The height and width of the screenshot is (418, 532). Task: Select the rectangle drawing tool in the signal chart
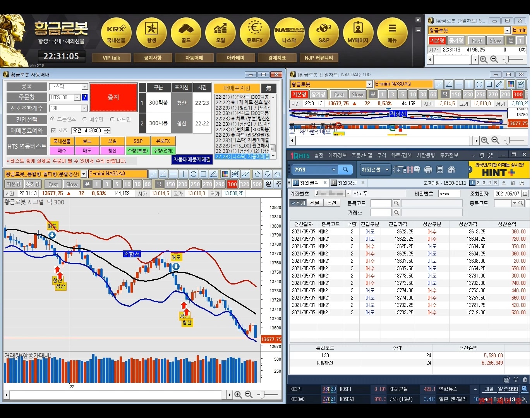tap(204, 174)
